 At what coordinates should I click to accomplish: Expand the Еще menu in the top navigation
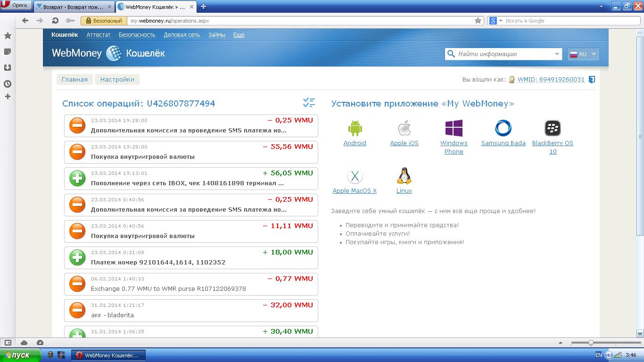click(x=239, y=35)
